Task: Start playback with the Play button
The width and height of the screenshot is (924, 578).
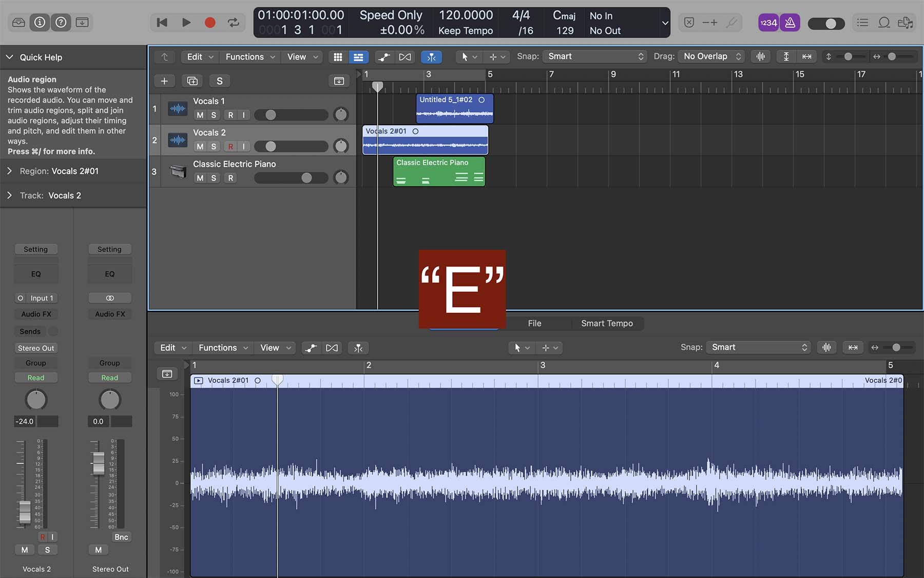Action: [x=186, y=23]
